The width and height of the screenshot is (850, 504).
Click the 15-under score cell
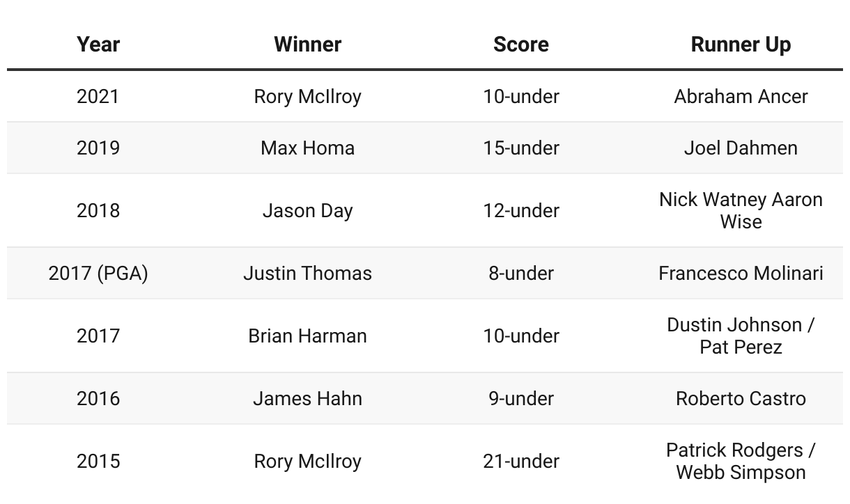[521, 148]
